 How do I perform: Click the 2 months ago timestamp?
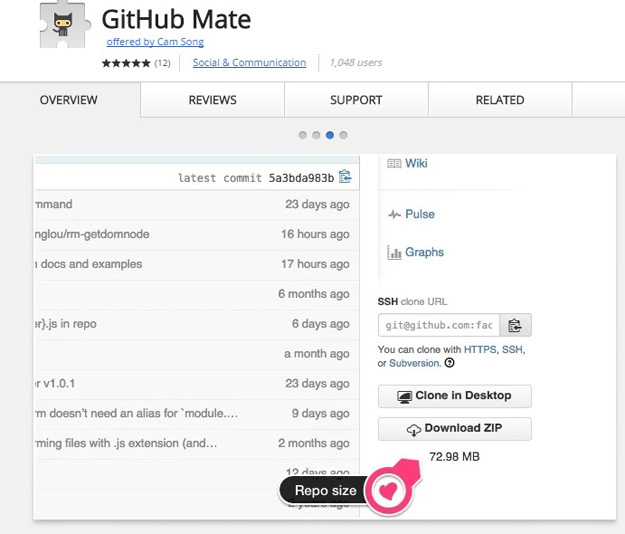314,443
